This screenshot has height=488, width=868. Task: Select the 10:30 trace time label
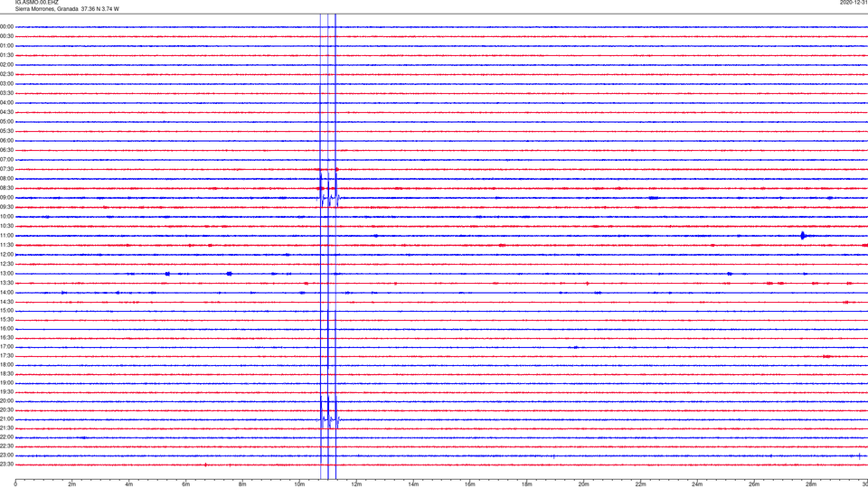click(x=6, y=226)
